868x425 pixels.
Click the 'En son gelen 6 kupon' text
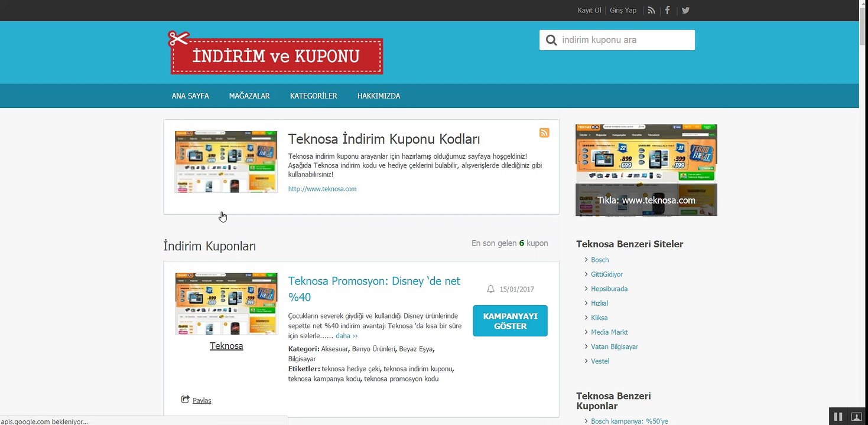click(509, 243)
